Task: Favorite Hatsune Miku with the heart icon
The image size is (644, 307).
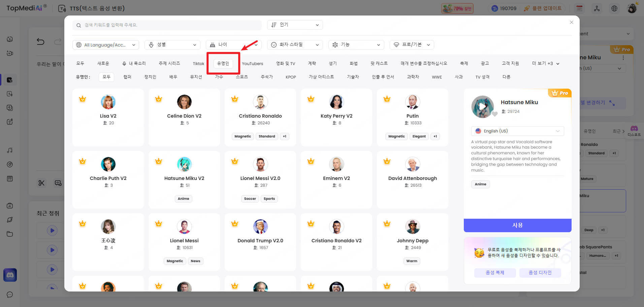Action: (x=494, y=114)
